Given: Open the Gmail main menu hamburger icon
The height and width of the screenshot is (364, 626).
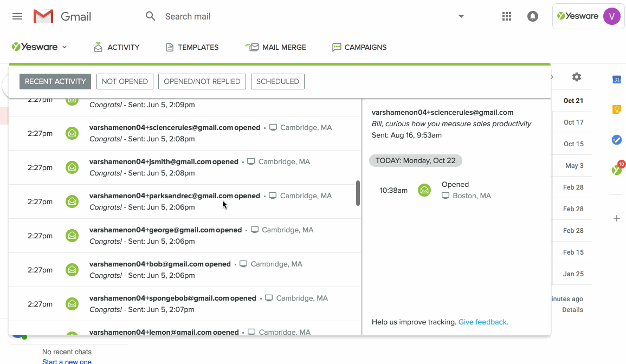Looking at the screenshot, I should pos(17,16).
